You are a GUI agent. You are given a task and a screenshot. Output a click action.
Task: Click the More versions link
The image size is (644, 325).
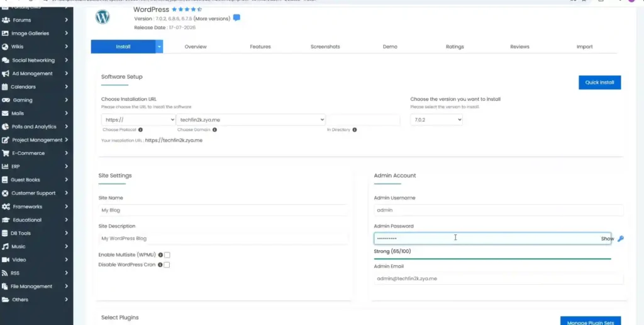pyautogui.click(x=211, y=18)
